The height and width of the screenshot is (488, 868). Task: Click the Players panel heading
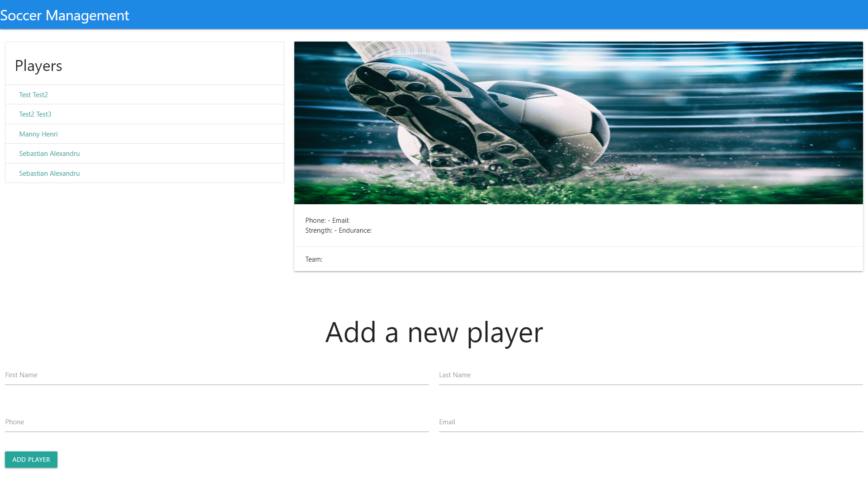(x=38, y=66)
